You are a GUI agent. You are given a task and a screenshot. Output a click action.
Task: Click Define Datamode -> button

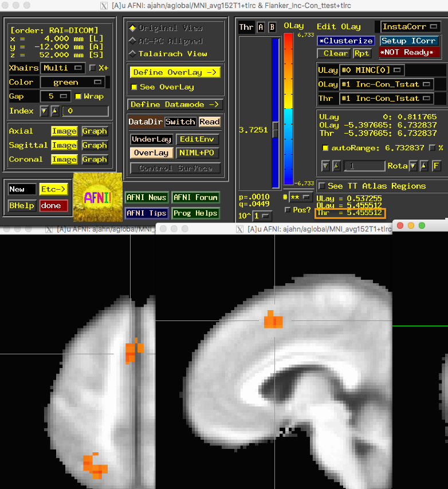(175, 104)
